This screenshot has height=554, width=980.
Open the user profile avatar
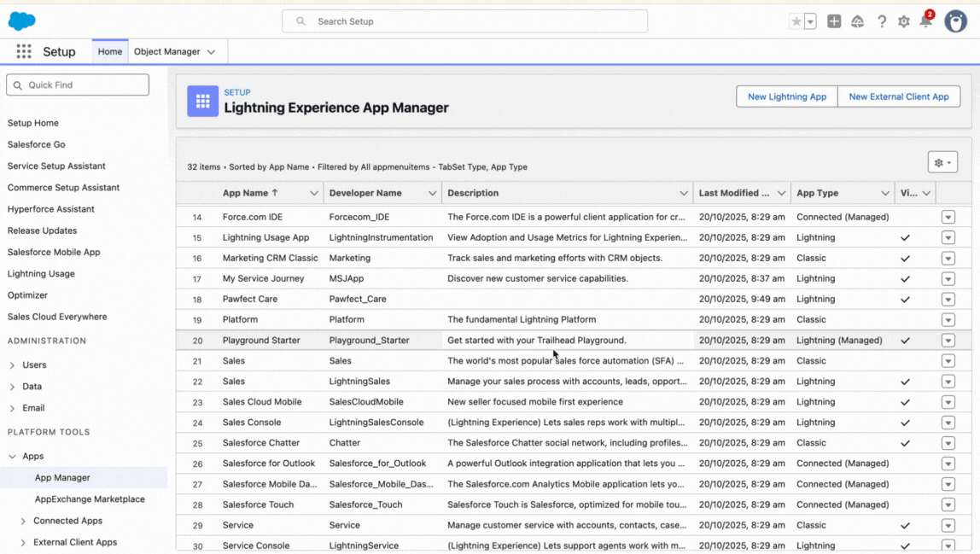pos(955,21)
